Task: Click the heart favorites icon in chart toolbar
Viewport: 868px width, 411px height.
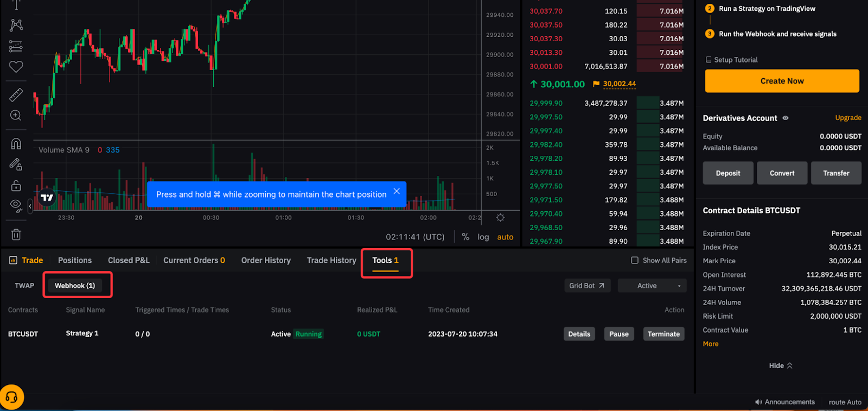Action: pyautogui.click(x=16, y=67)
